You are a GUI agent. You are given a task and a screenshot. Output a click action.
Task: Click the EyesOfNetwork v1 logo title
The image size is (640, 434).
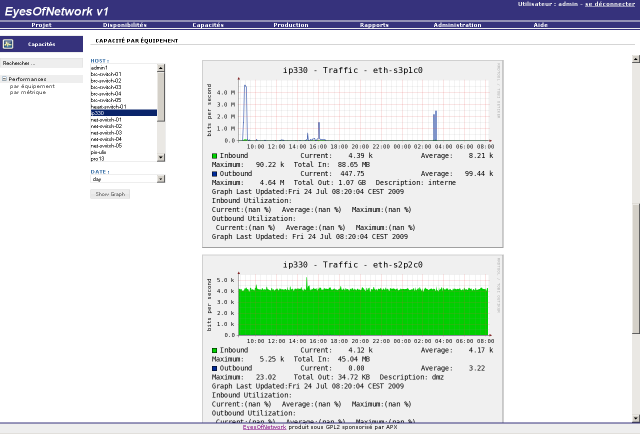[x=56, y=11]
